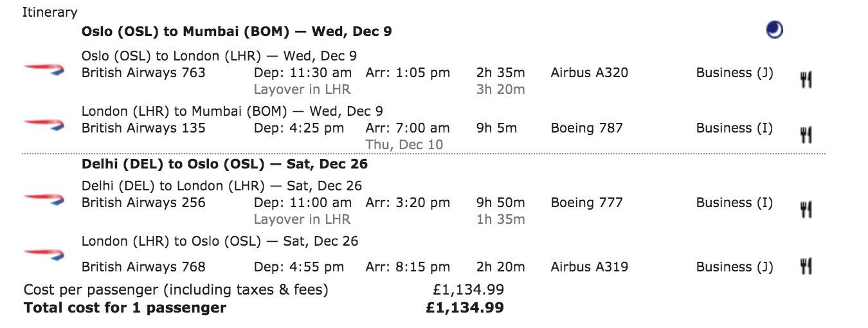Click the meal icon for British Airways 763
The height and width of the screenshot is (328, 868).
point(806,80)
